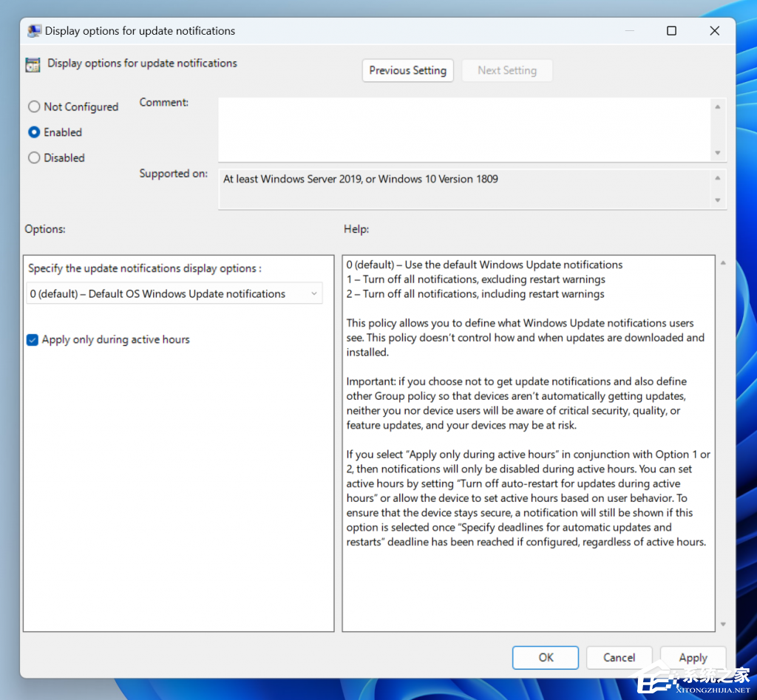Viewport: 757px width, 700px height.
Task: Apply the policy changes
Action: (693, 657)
